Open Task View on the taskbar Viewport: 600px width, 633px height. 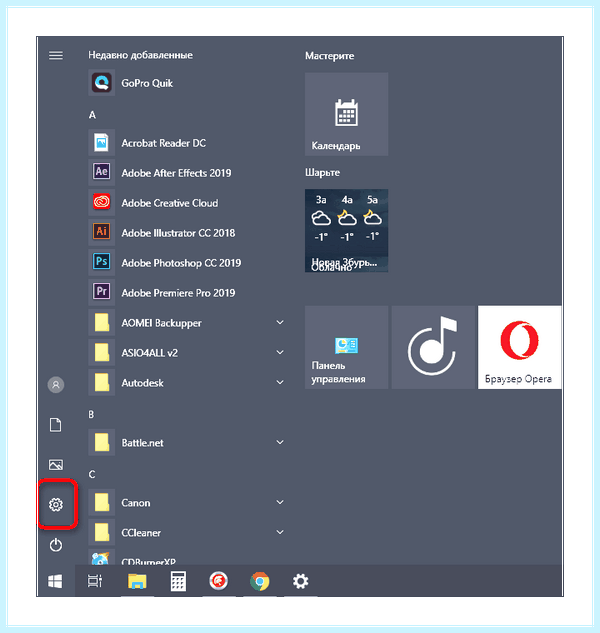[95, 581]
